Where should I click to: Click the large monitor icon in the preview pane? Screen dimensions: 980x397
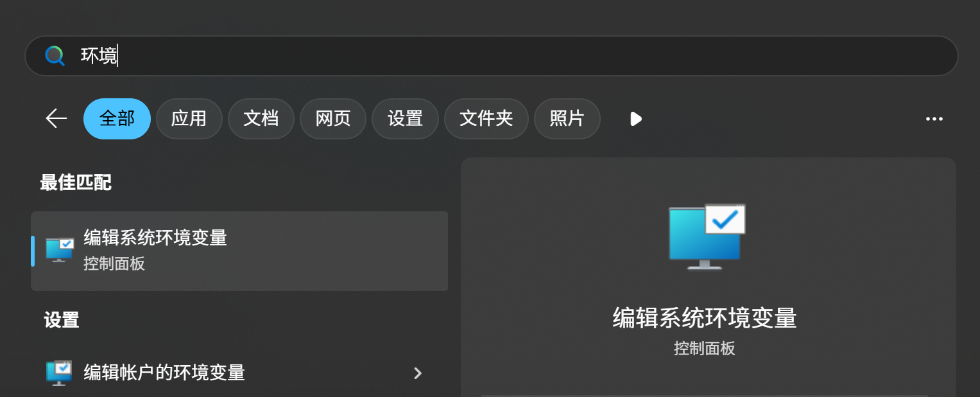[x=707, y=236]
